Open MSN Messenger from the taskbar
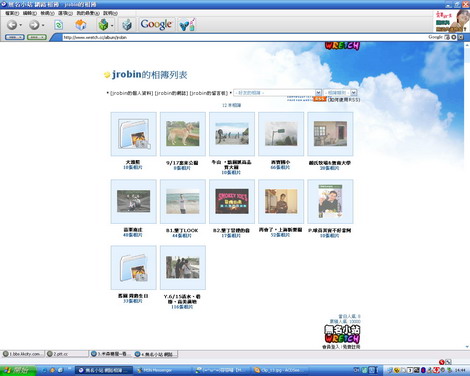This screenshot has height=376, width=470. (162, 370)
